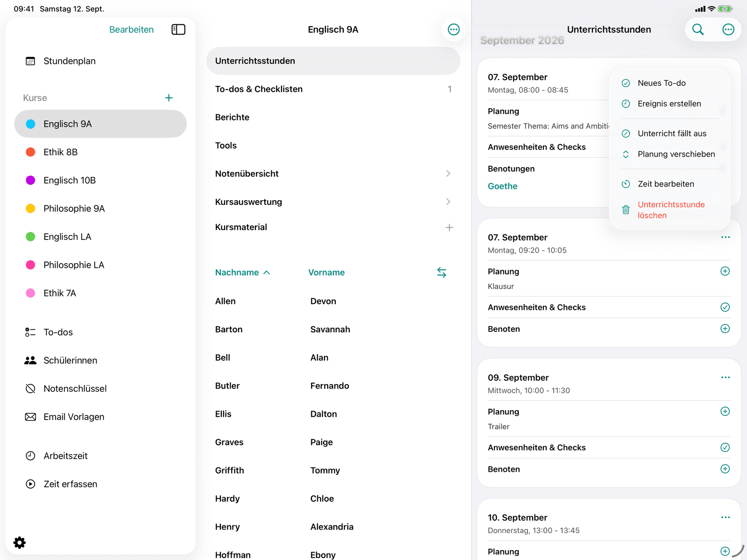Open app settings gear icon
The width and height of the screenshot is (747, 560).
(20, 542)
